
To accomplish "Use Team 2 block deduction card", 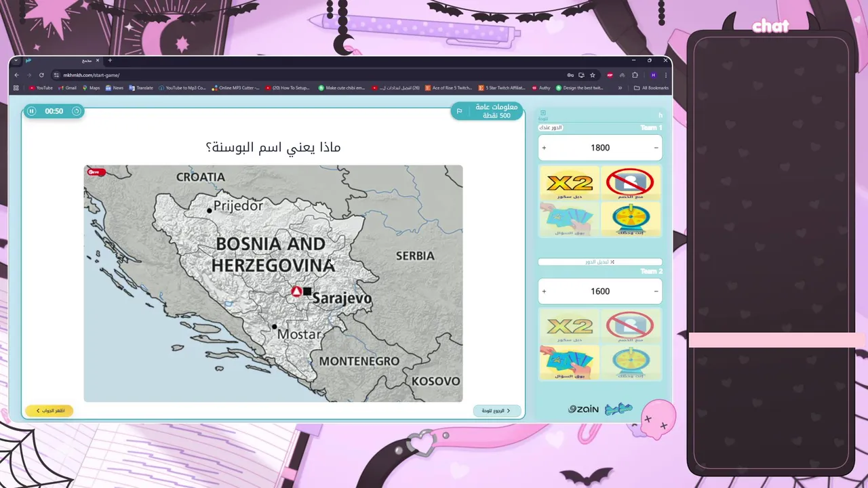I will point(631,326).
